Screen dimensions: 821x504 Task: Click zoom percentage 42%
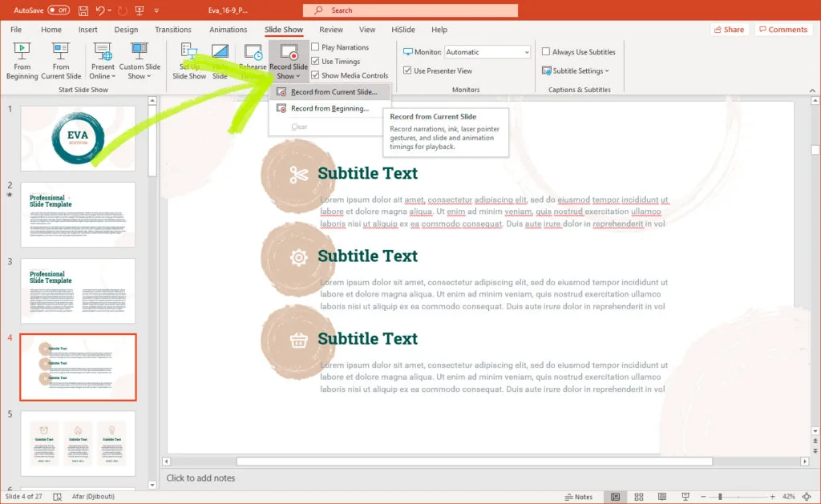click(789, 497)
